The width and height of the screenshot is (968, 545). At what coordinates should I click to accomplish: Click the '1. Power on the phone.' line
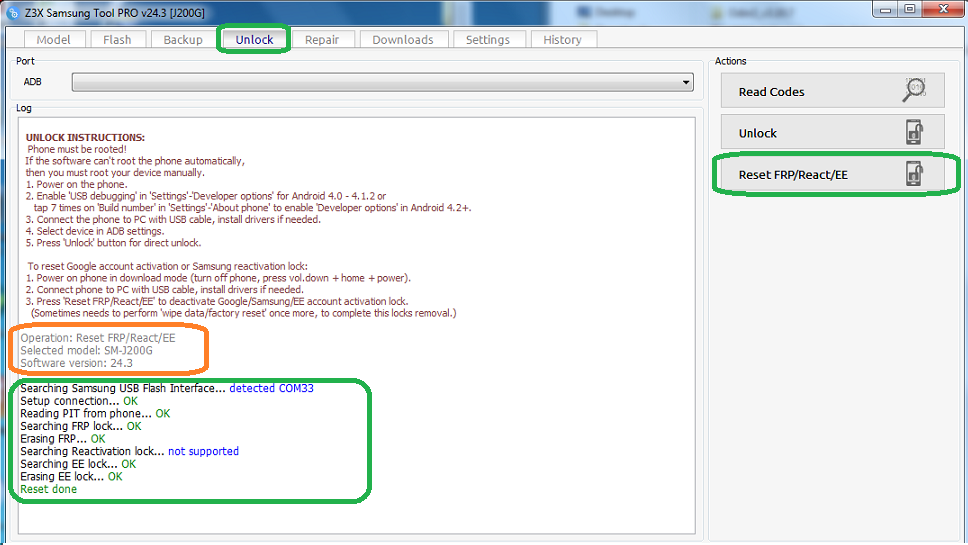point(77,185)
